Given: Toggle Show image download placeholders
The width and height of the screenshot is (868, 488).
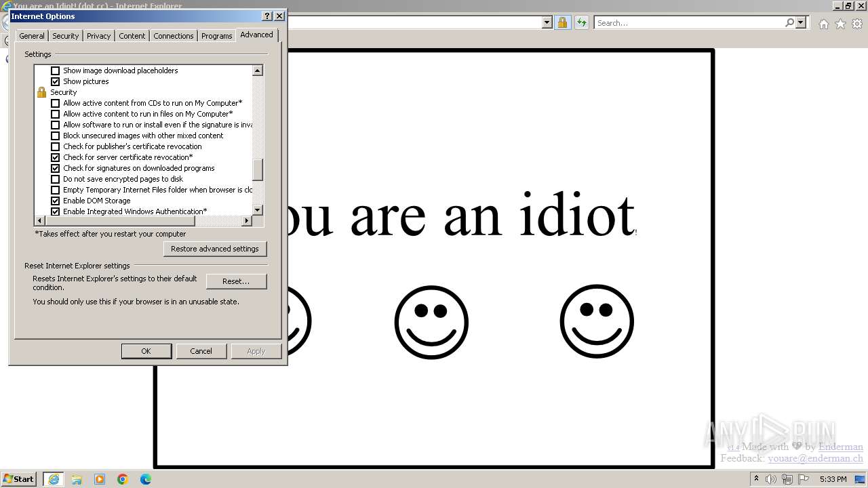Looking at the screenshot, I should [x=56, y=70].
